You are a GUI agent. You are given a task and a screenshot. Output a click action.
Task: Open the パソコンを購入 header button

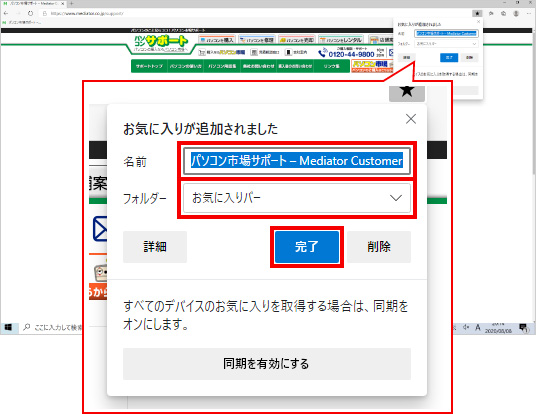pos(217,40)
